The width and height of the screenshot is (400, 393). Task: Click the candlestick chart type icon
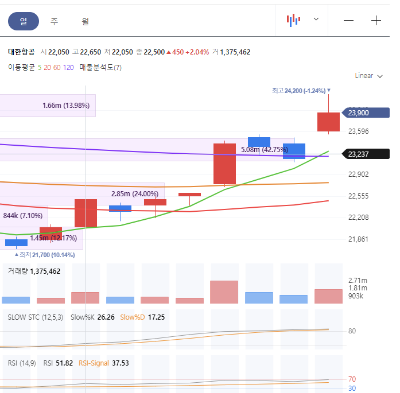coord(293,20)
